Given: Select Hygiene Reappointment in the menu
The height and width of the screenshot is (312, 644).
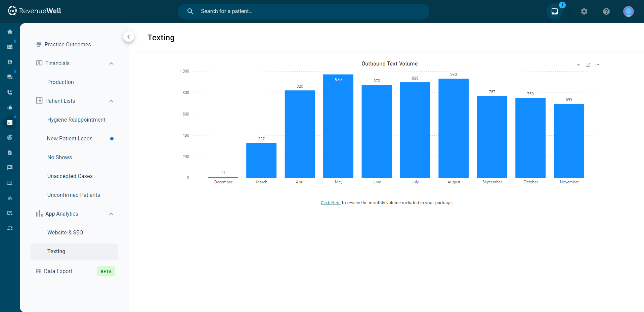Looking at the screenshot, I should (76, 120).
